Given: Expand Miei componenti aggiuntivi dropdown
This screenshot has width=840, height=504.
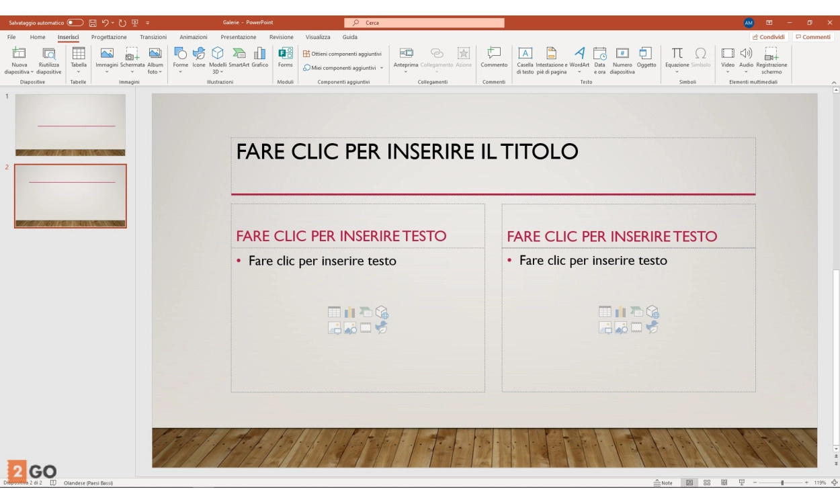Looking at the screenshot, I should [x=343, y=68].
